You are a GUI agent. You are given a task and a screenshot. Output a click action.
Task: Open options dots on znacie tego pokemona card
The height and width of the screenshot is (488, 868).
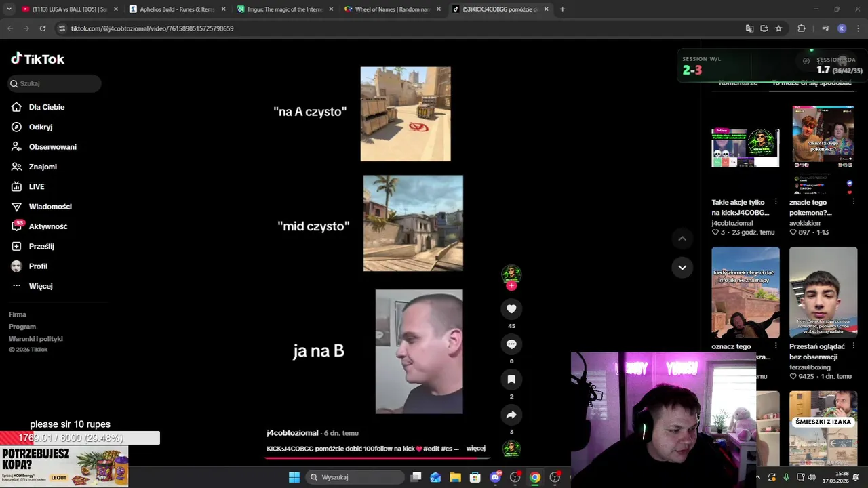854,202
